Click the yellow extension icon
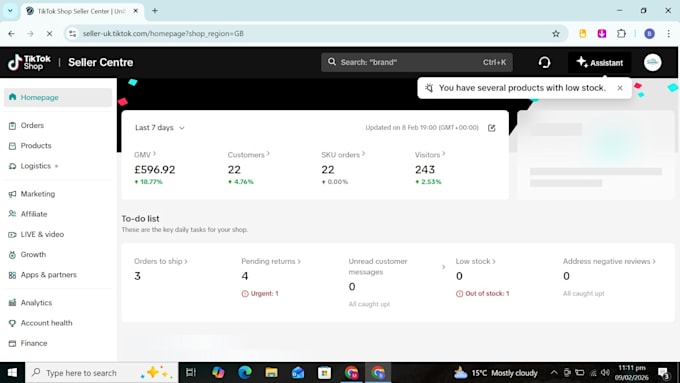Screen dimensions: 680x383 point(582,33)
